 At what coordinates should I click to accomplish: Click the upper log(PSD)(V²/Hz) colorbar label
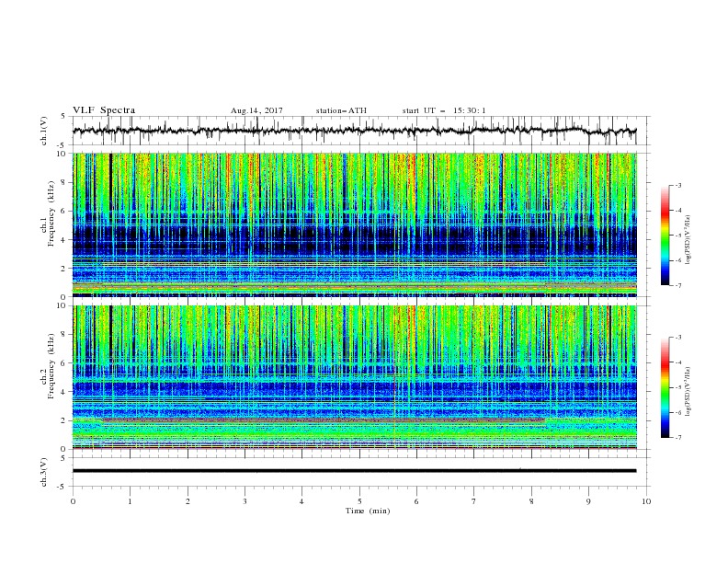point(688,240)
